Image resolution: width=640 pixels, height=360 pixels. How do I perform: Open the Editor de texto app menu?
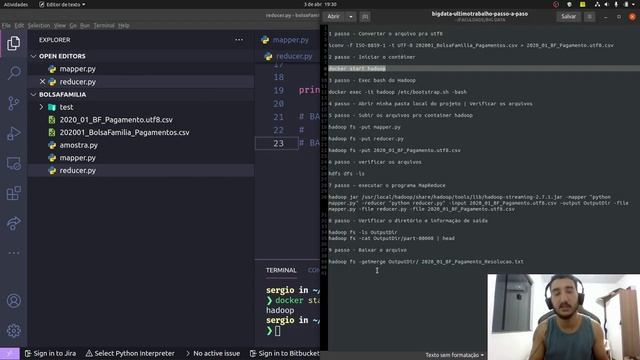(62, 4)
